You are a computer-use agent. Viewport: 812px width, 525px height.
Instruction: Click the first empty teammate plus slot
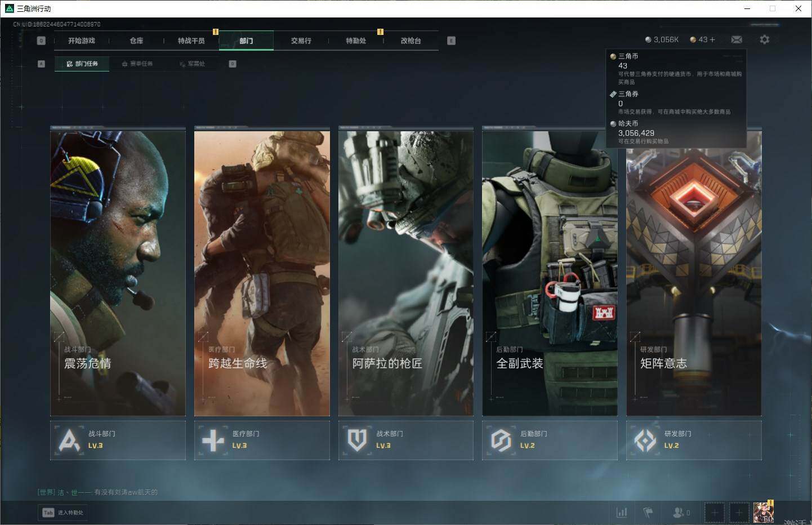tap(714, 513)
